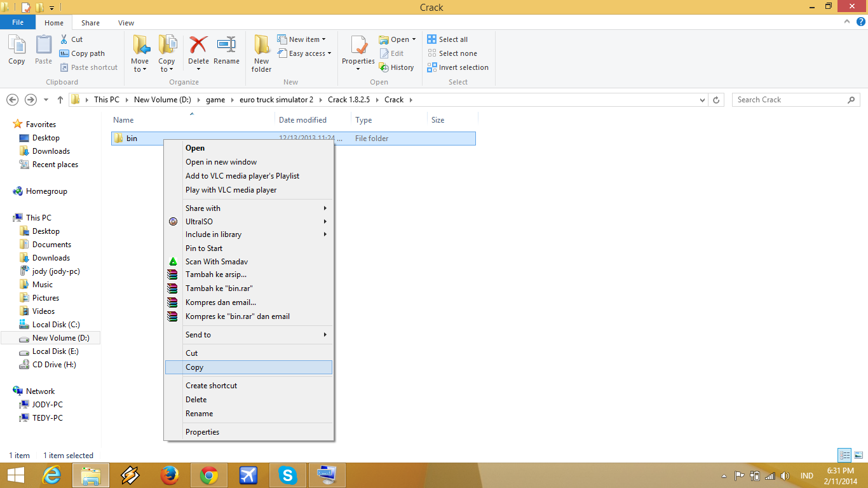The width and height of the screenshot is (868, 488).
Task: Click the Refresh button by address bar
Action: click(x=717, y=100)
